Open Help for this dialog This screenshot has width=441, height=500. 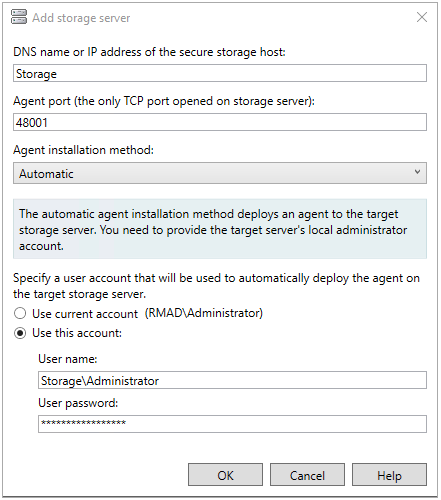389,475
